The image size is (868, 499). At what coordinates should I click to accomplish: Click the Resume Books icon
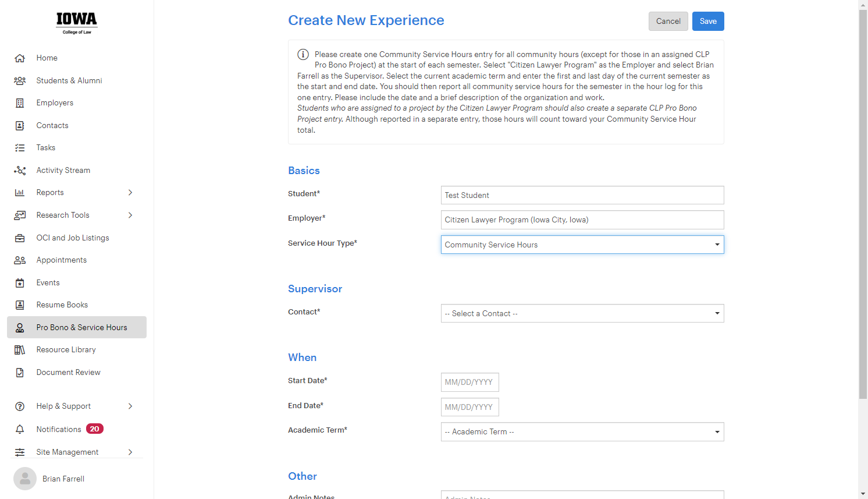click(20, 305)
